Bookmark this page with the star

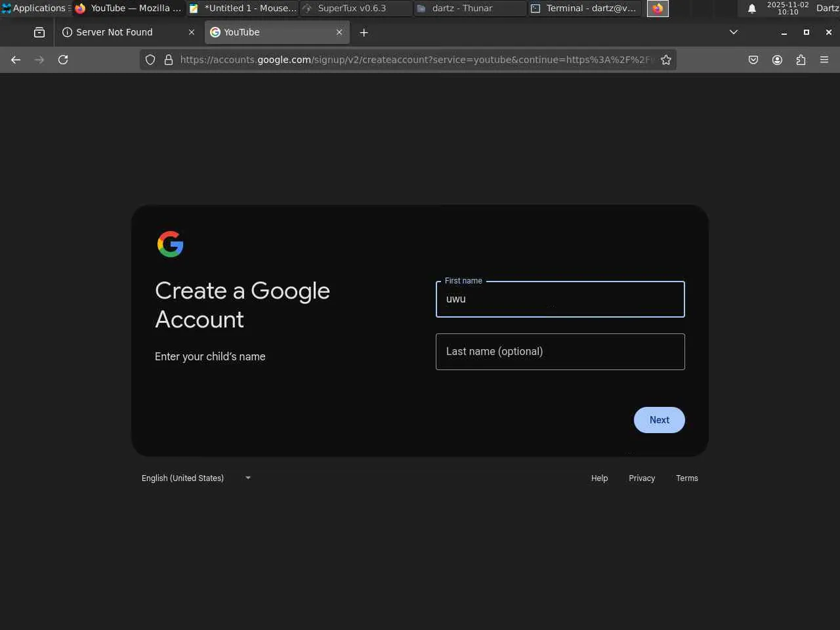pos(666,60)
